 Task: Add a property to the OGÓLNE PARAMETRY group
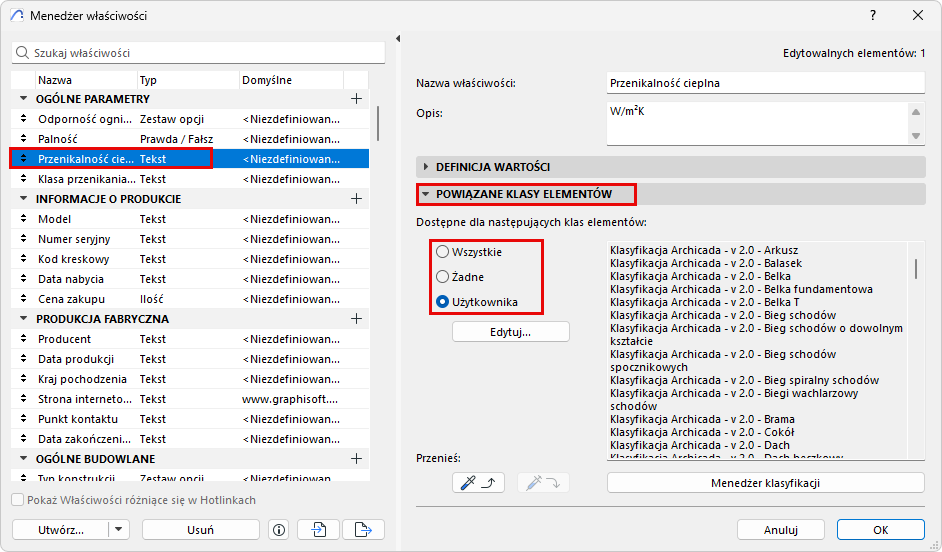356,99
